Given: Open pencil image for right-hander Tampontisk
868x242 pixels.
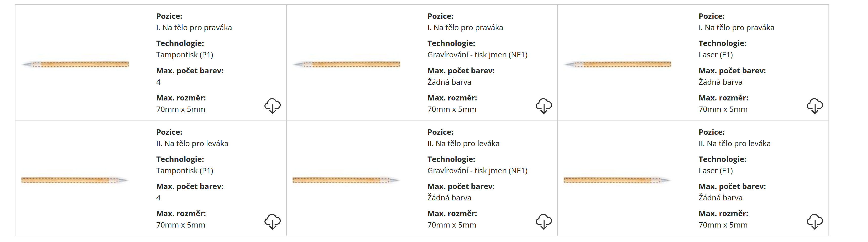Looking at the screenshot, I should click(x=75, y=64).
